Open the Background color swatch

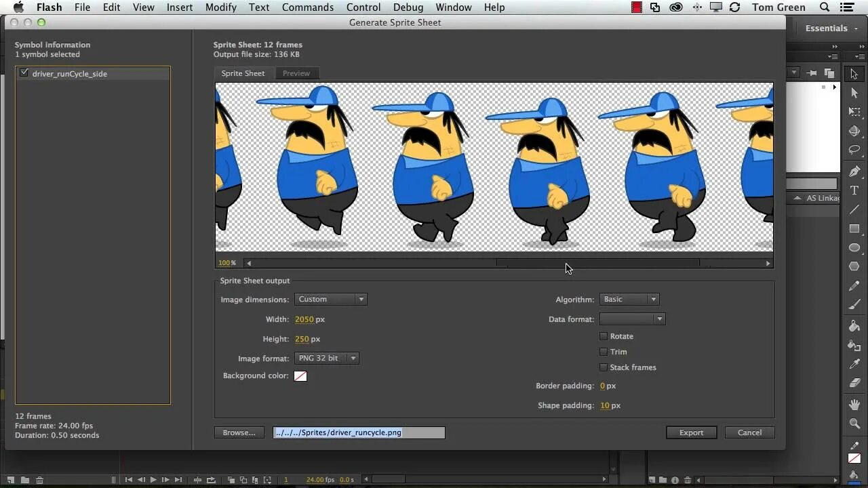[x=300, y=376]
